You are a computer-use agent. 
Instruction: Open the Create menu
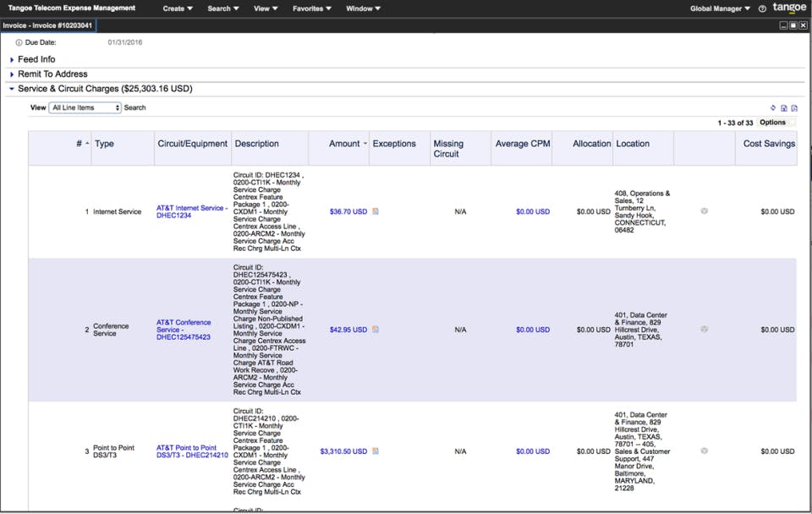click(x=178, y=8)
